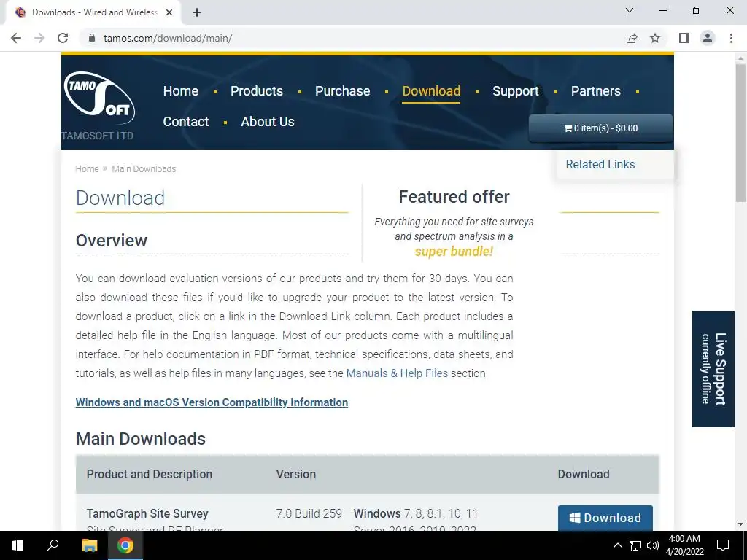Open tab search chevron
Viewport: 747px width, 560px height.
[630, 10]
